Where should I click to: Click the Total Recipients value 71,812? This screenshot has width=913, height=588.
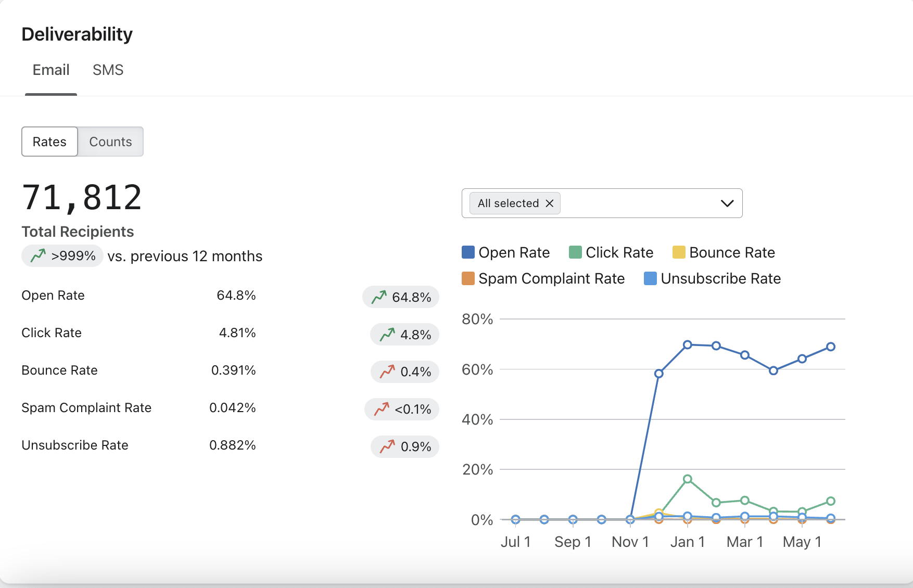tap(82, 198)
